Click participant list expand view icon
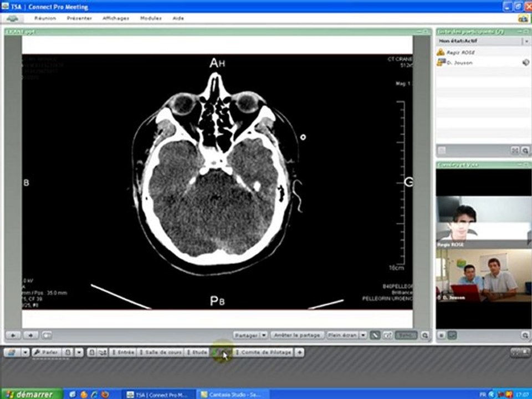 [x=515, y=150]
